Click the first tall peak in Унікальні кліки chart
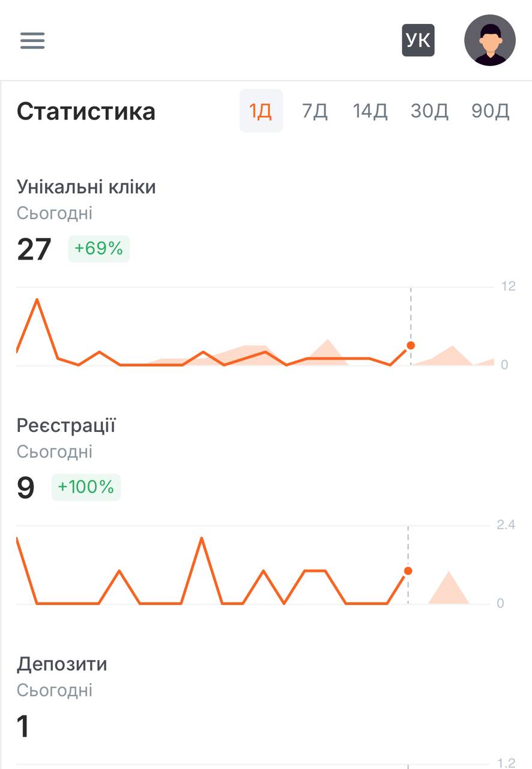The image size is (532, 769). (x=37, y=299)
